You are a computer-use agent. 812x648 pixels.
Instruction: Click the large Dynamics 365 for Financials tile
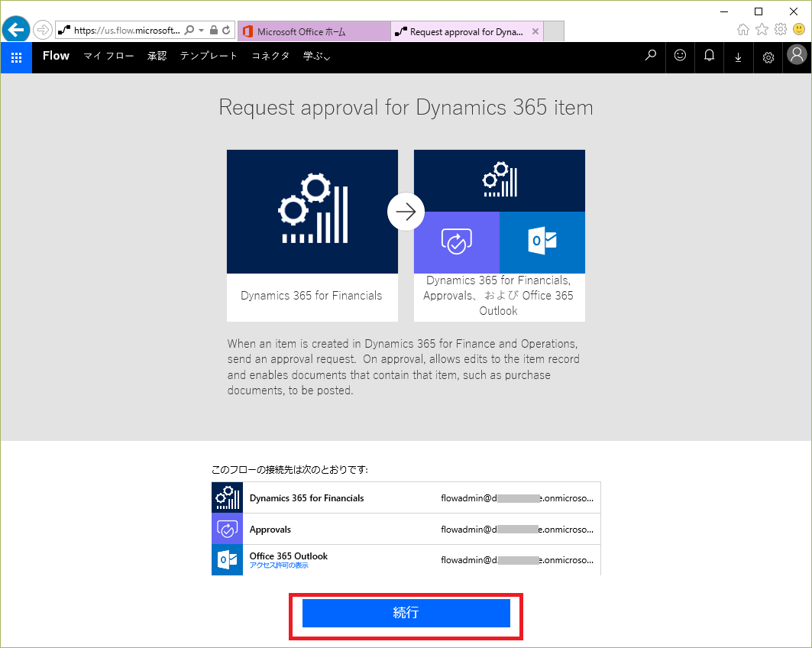pyautogui.click(x=312, y=212)
